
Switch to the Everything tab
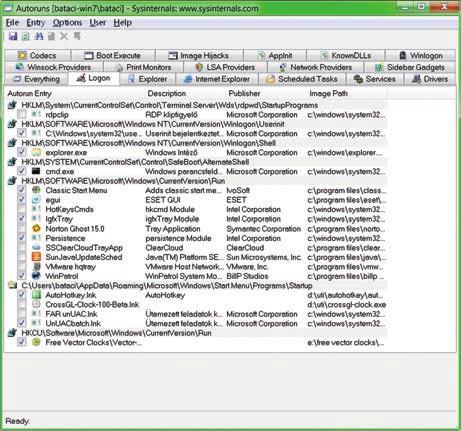(36, 79)
